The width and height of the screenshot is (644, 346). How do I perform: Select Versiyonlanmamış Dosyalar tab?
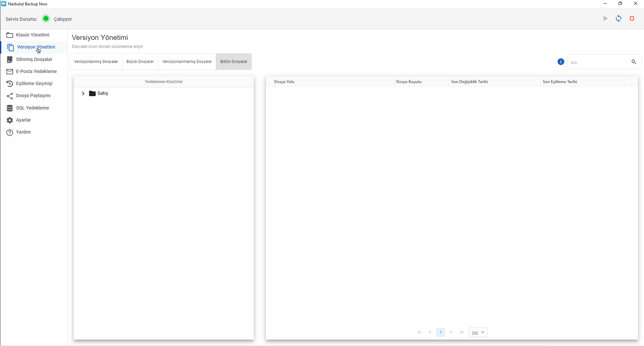[187, 62]
